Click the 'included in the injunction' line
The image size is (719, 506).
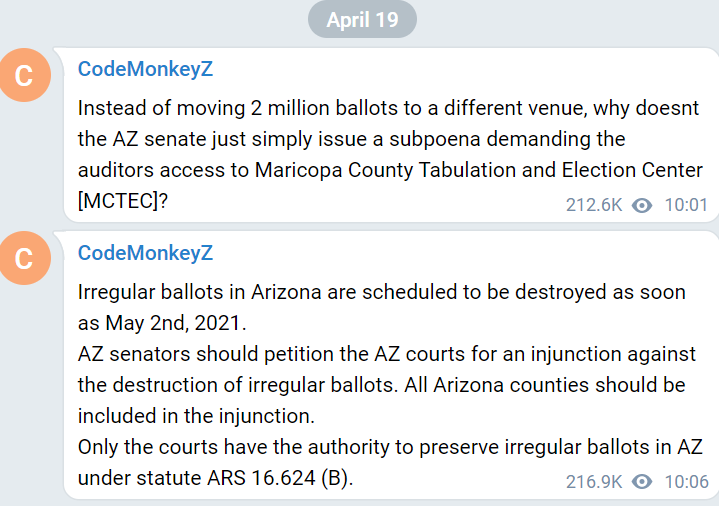point(196,416)
